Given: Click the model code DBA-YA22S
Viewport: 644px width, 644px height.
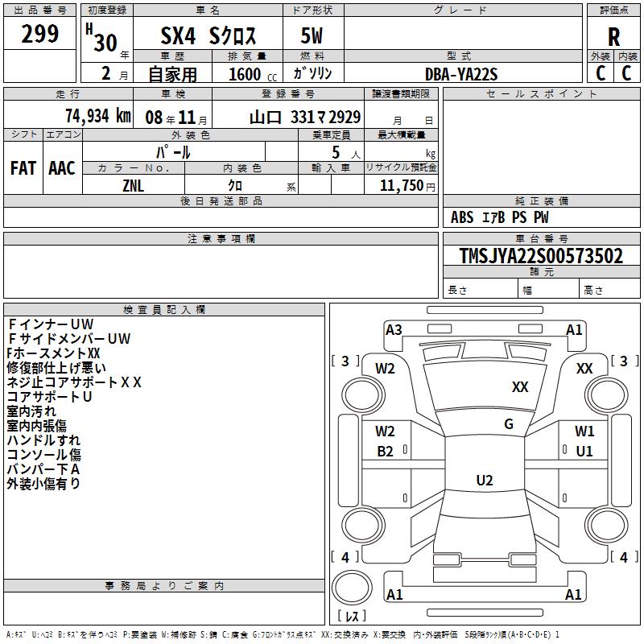Looking at the screenshot, I should click(x=461, y=74).
